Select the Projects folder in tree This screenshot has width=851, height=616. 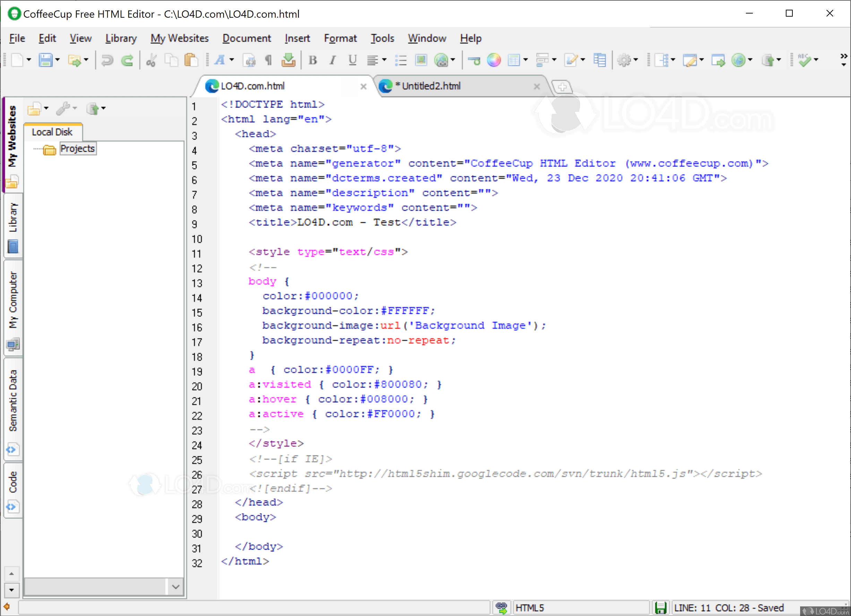tap(77, 149)
